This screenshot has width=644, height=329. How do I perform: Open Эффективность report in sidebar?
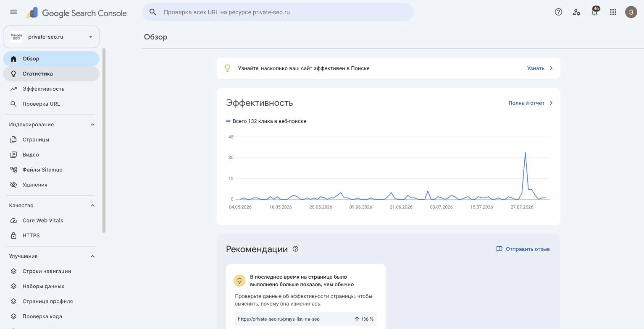[x=51, y=89]
